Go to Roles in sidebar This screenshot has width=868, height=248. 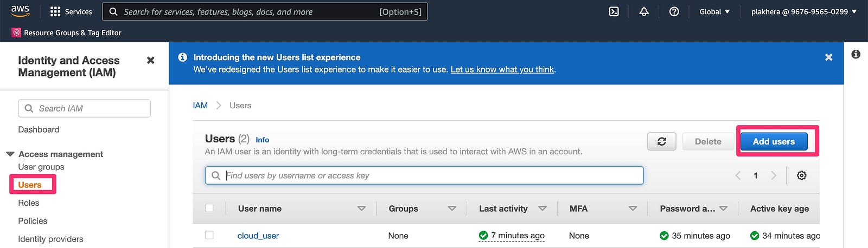click(x=29, y=203)
